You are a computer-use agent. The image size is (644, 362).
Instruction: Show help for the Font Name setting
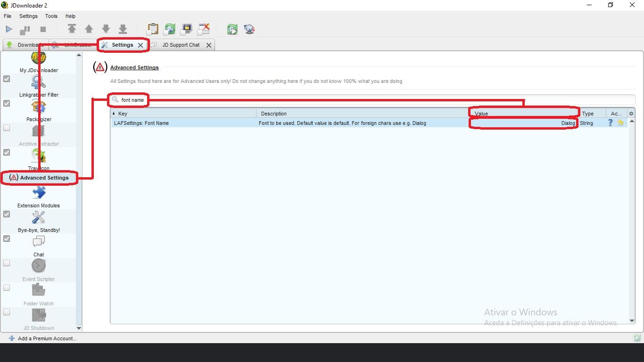pyautogui.click(x=611, y=123)
